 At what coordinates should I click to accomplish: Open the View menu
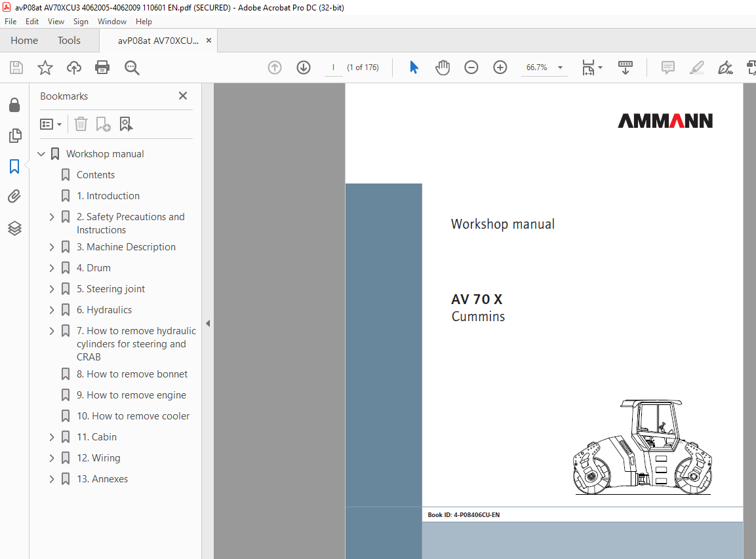coord(56,22)
